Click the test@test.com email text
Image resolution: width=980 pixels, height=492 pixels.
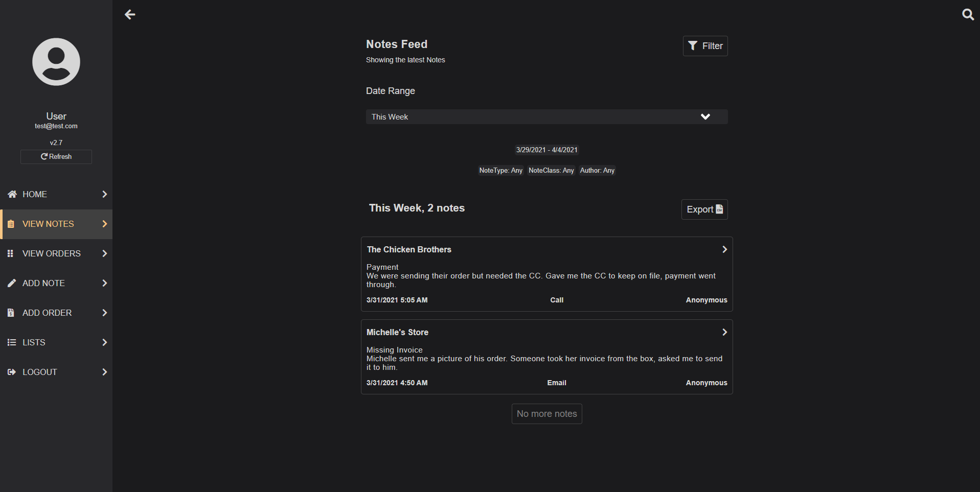pos(56,126)
